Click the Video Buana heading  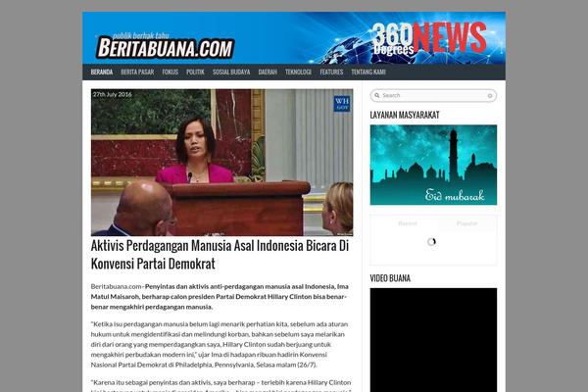(x=390, y=278)
